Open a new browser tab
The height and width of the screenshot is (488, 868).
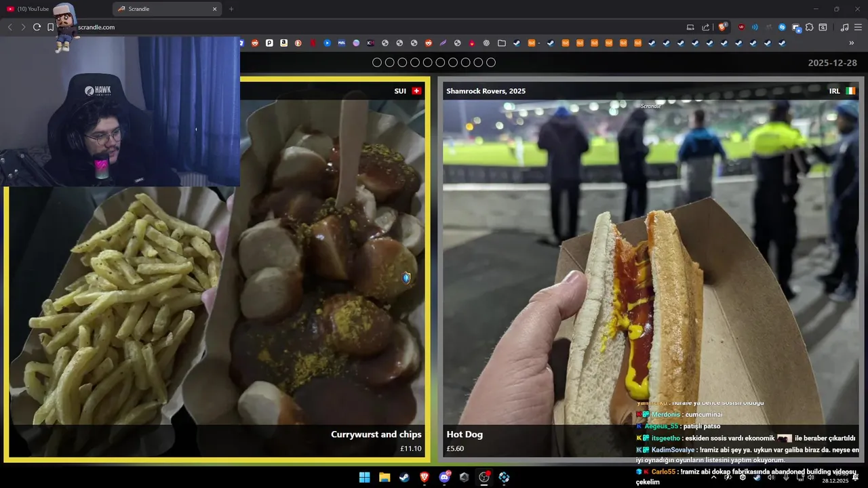pyautogui.click(x=231, y=9)
